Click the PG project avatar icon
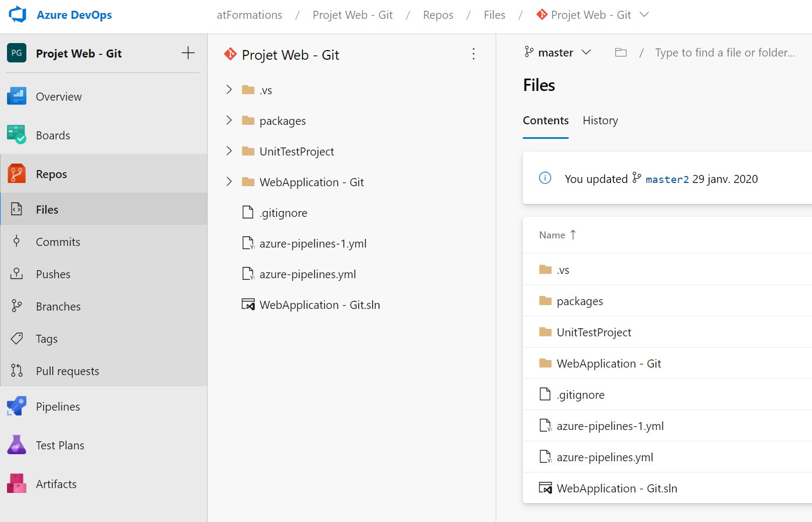 (17, 53)
